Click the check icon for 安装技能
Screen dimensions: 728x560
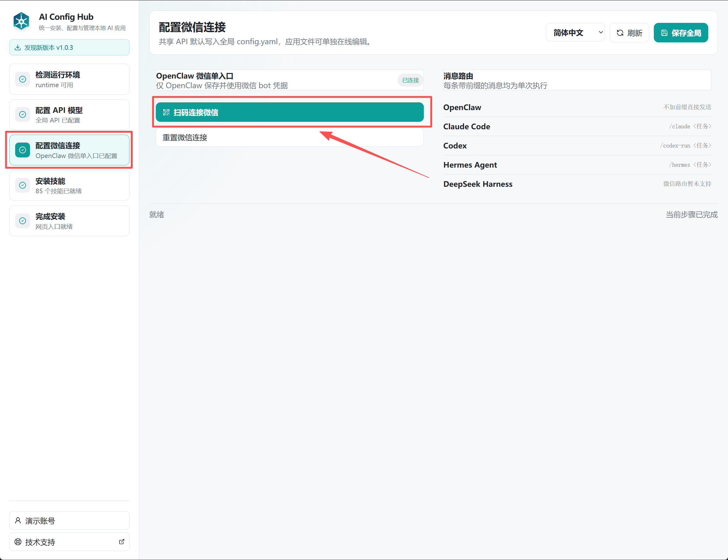point(23,185)
